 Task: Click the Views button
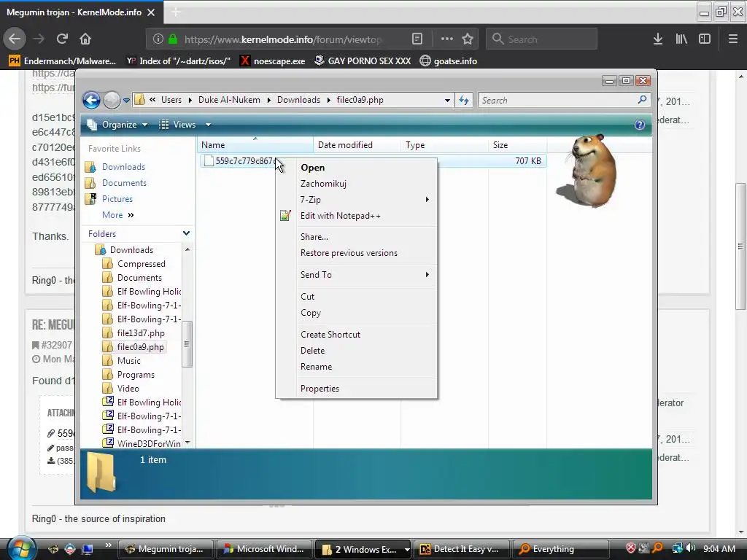pos(177,125)
